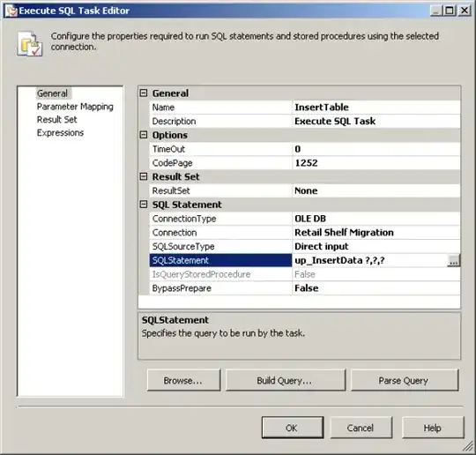Close the Execute SQL Task Editor window
The image size is (476, 455).
point(465,11)
